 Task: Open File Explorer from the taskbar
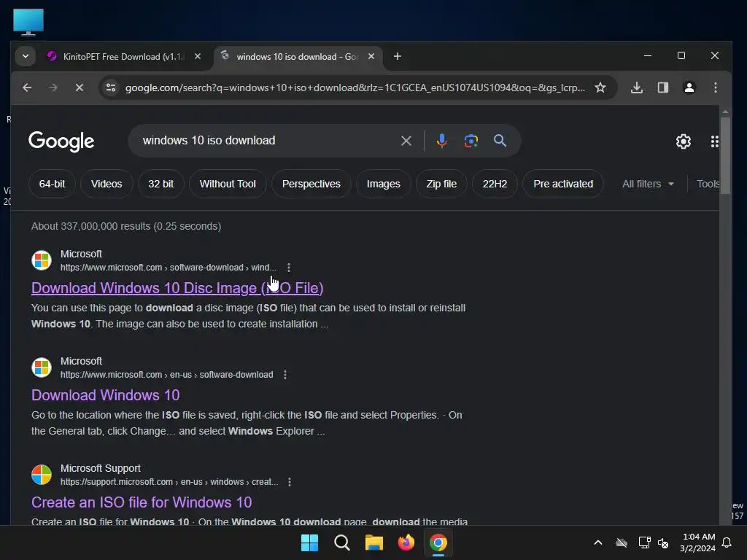point(374,542)
